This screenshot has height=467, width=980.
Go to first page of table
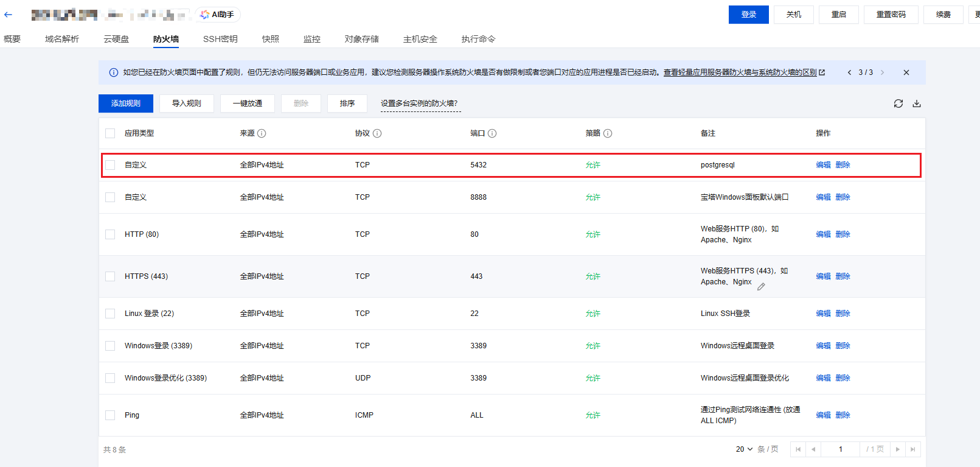(x=798, y=449)
